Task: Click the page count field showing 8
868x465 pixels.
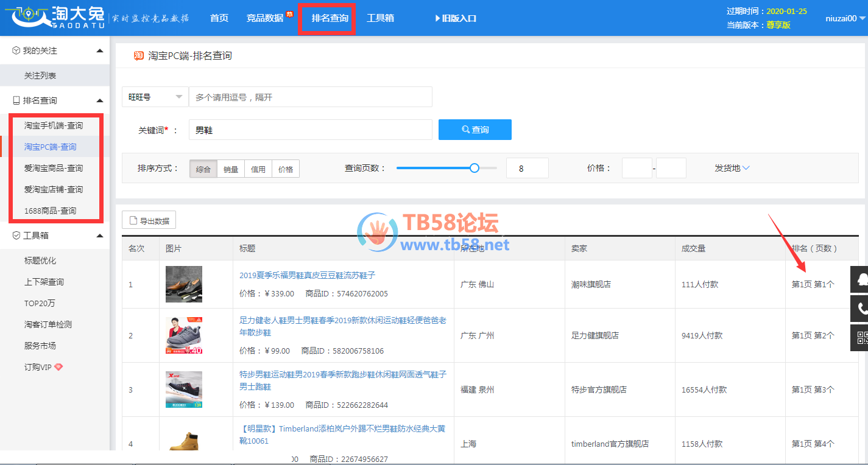Action: (x=528, y=168)
